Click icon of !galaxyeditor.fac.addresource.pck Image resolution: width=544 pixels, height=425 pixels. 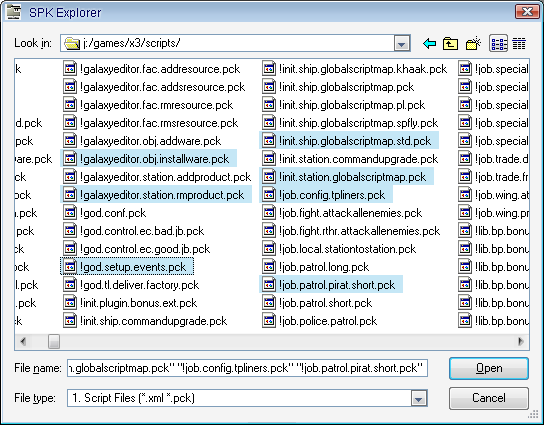(x=70, y=69)
